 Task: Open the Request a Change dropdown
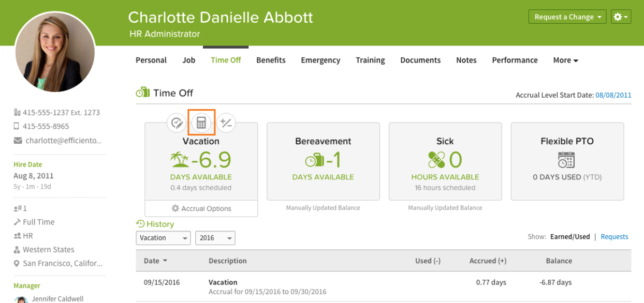pos(567,17)
